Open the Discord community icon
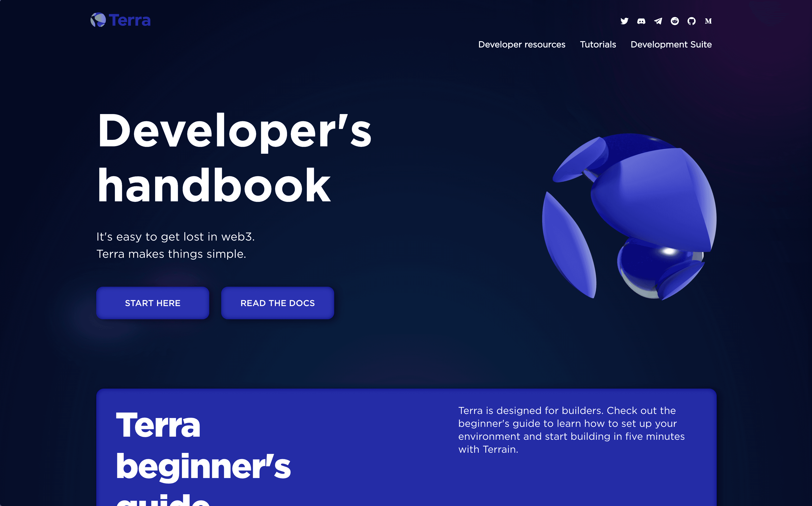This screenshot has width=812, height=506. point(641,20)
